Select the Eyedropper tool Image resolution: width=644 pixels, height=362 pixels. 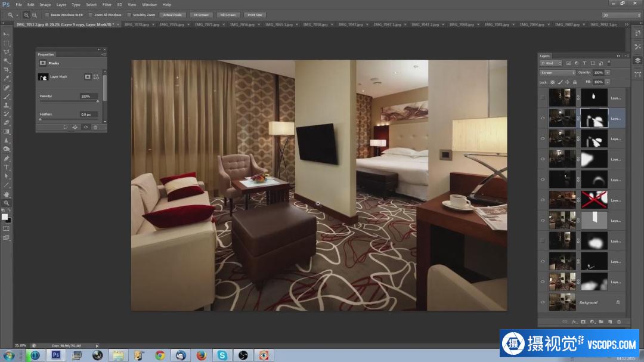pyautogui.click(x=6, y=79)
